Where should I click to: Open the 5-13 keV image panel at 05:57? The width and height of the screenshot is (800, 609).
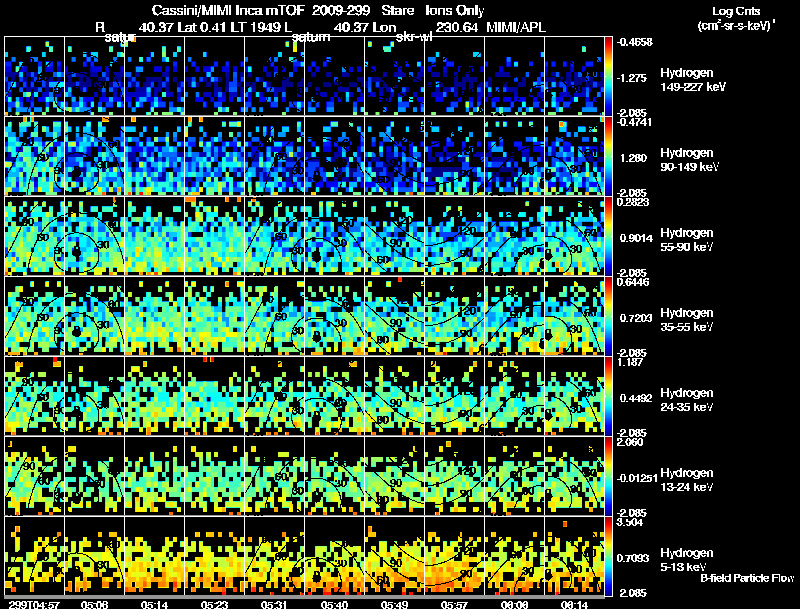point(455,556)
